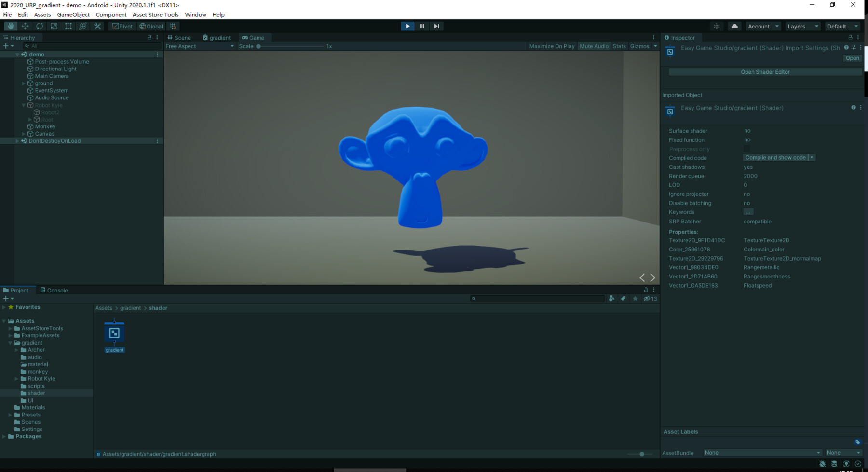Click the Assets breadcrumb link

104,308
